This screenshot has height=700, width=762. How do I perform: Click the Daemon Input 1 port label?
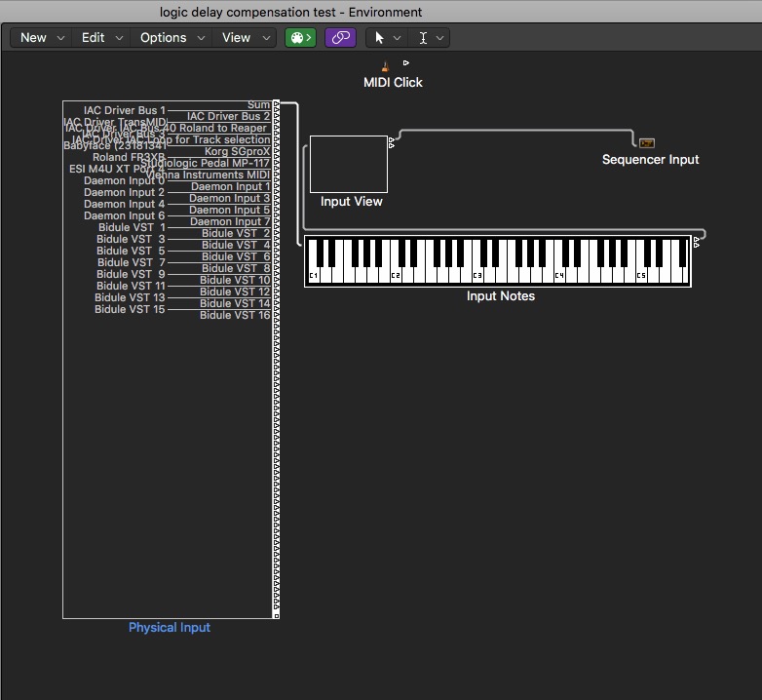pos(230,186)
